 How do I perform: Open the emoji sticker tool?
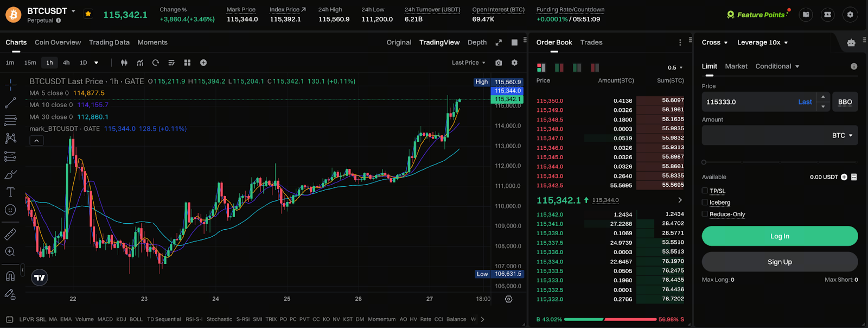click(x=10, y=210)
